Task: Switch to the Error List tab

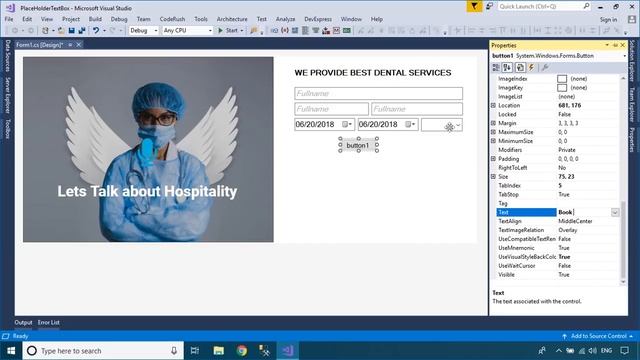Action: click(x=49, y=322)
